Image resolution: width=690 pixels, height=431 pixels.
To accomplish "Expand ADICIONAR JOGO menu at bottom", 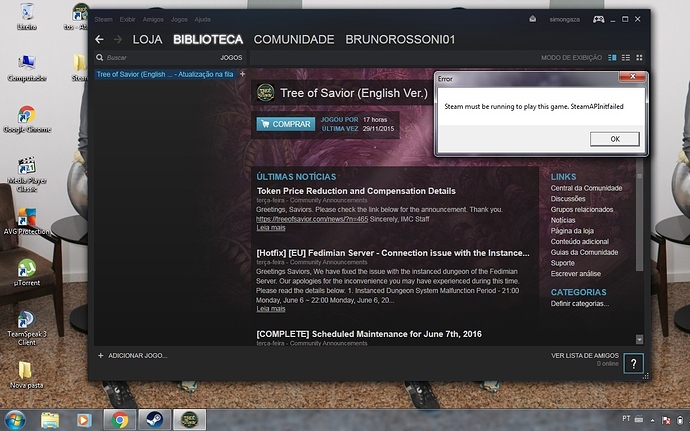I will 133,355.
